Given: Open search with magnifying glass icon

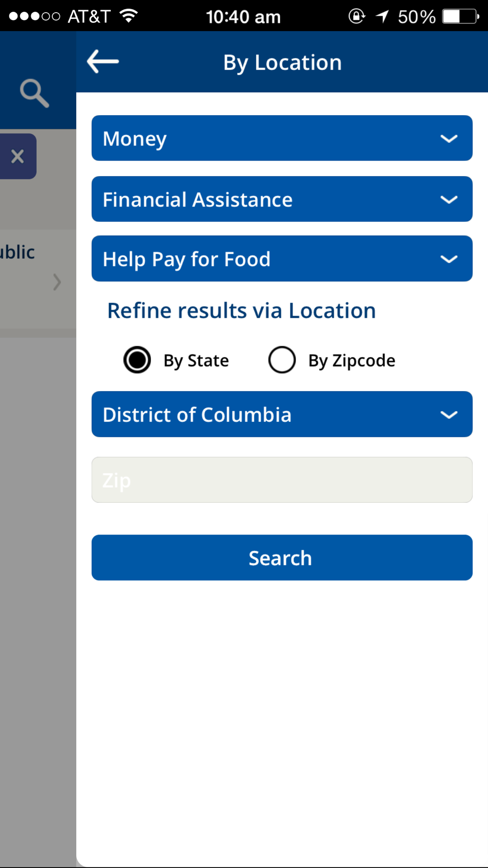Looking at the screenshot, I should 34,93.
